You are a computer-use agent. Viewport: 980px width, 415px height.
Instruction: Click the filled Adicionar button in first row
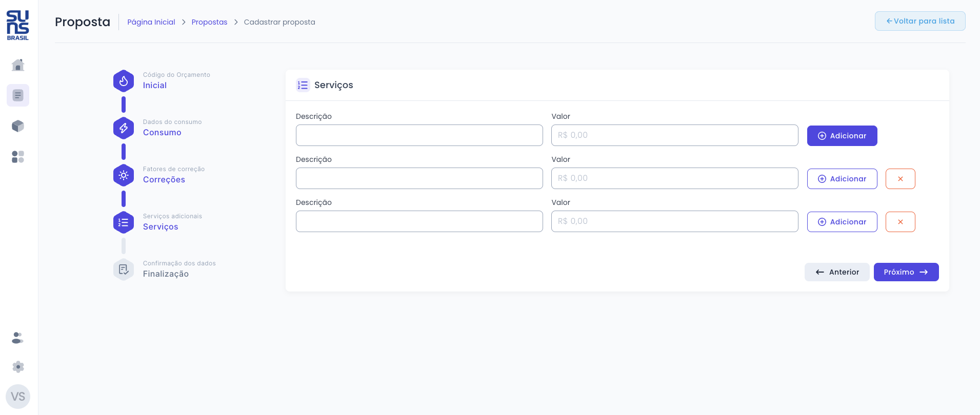[842, 136]
